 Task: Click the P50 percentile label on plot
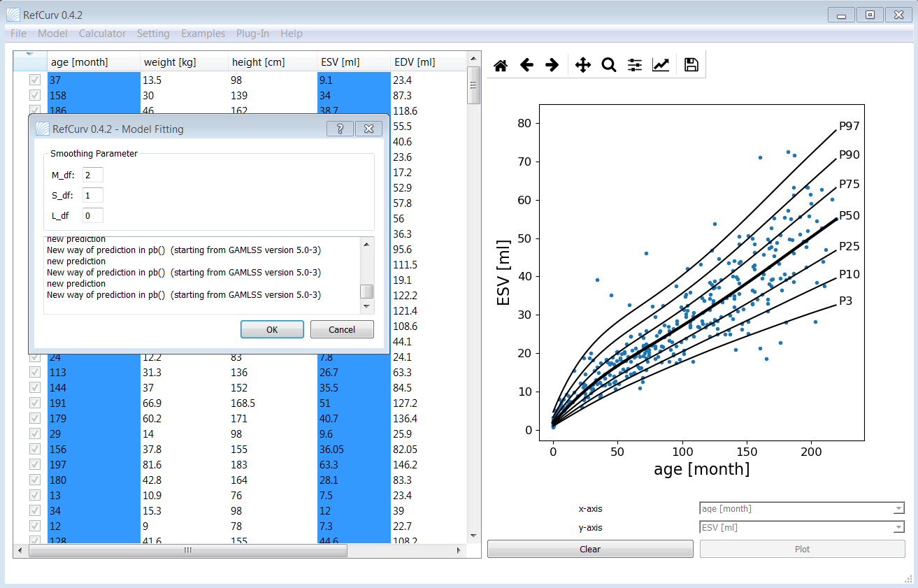849,215
